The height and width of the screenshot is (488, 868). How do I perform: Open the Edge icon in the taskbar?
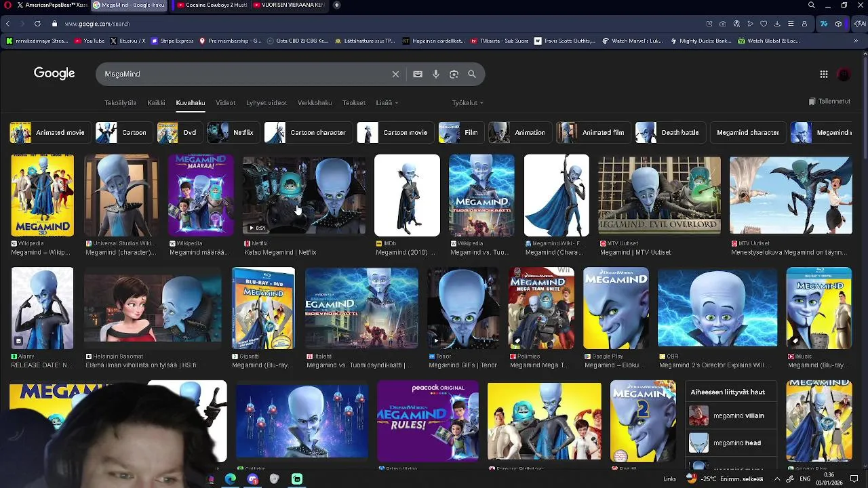231,479
